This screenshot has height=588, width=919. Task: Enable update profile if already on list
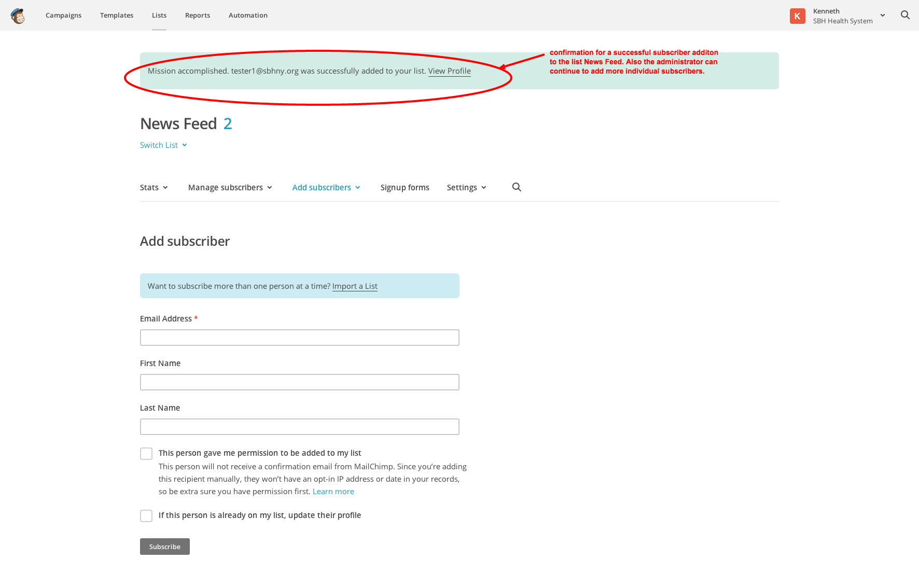[x=146, y=516]
